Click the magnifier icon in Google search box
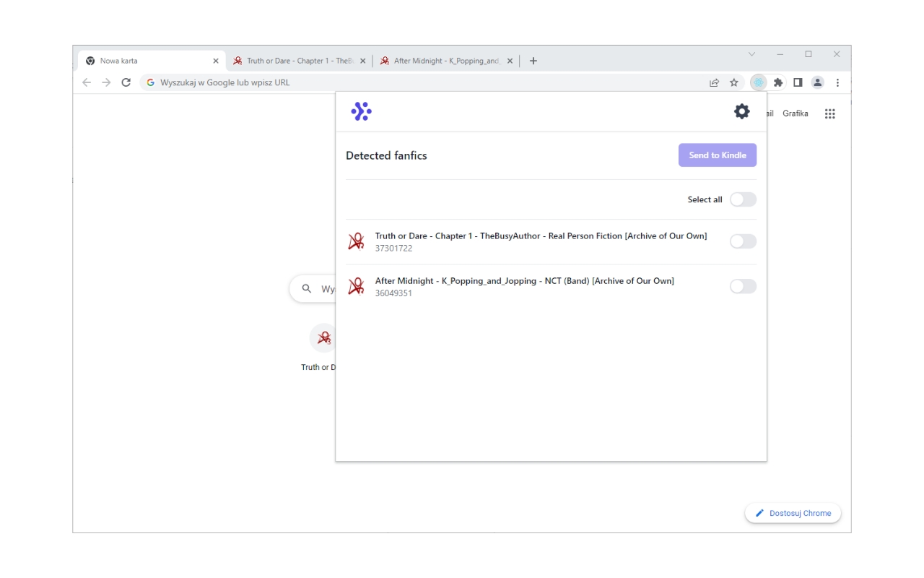 [307, 288]
